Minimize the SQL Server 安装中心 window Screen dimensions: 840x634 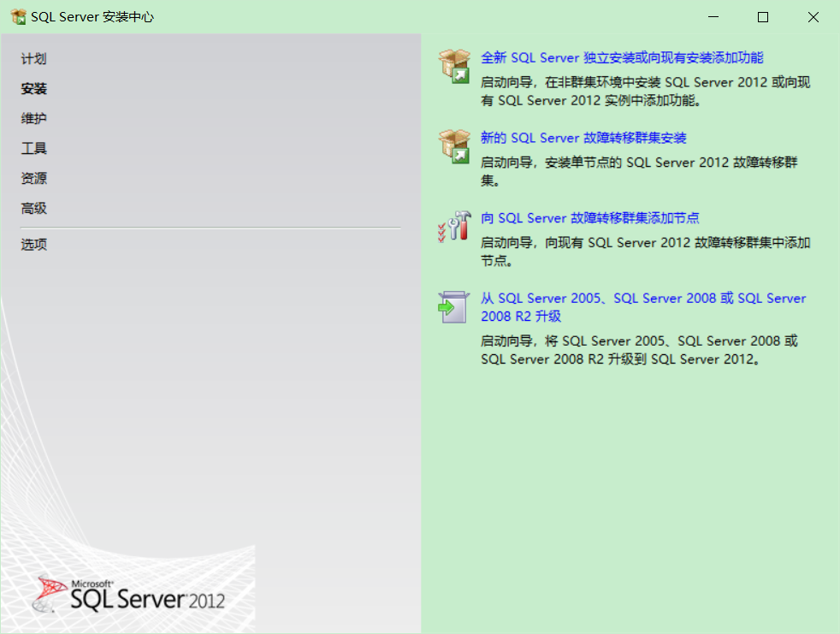(713, 17)
